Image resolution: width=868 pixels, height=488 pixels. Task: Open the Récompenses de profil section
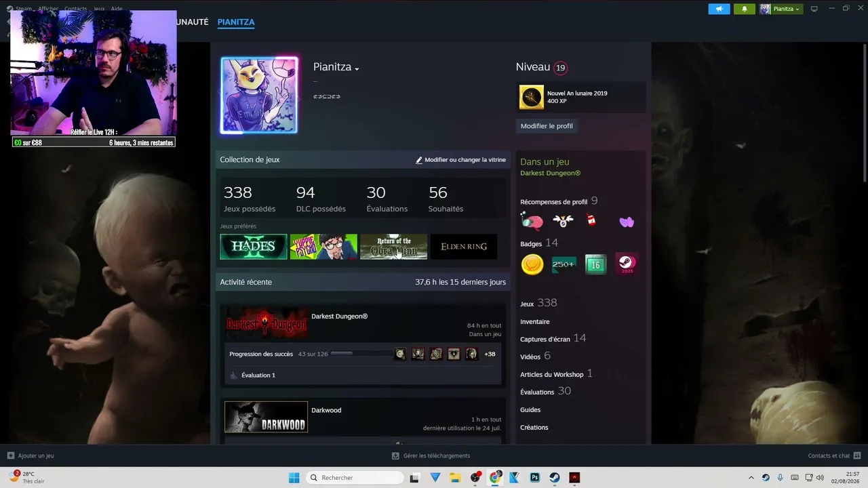click(559, 201)
